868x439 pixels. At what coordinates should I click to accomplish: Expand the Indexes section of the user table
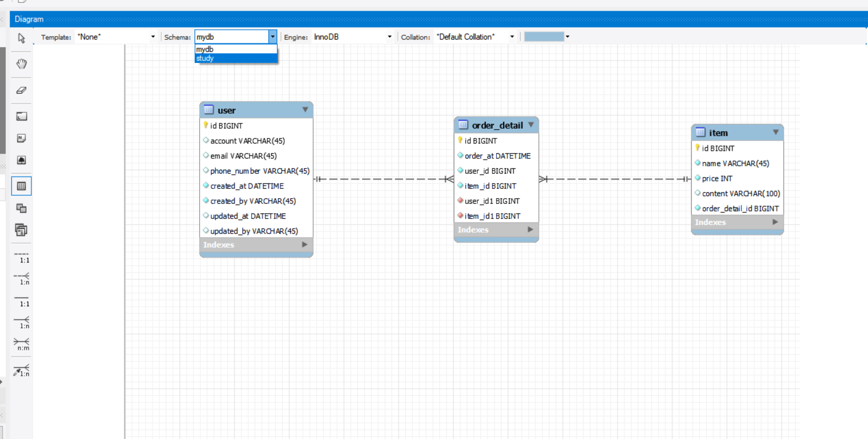pos(304,245)
